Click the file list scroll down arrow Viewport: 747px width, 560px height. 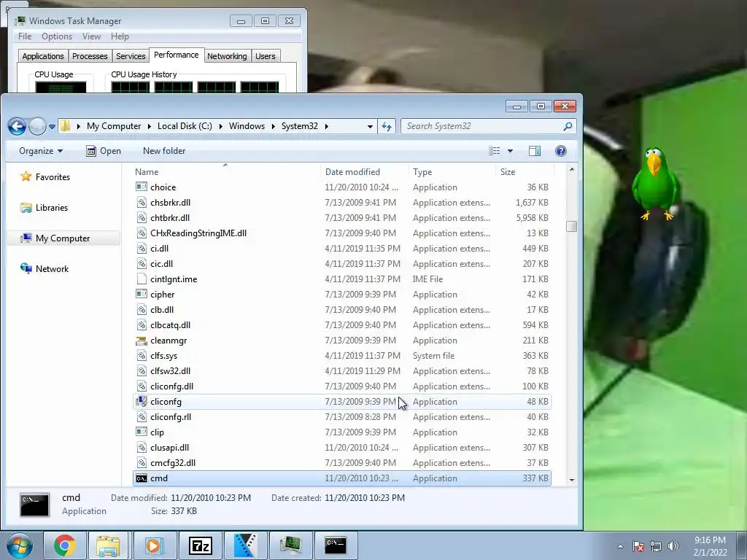pyautogui.click(x=572, y=481)
